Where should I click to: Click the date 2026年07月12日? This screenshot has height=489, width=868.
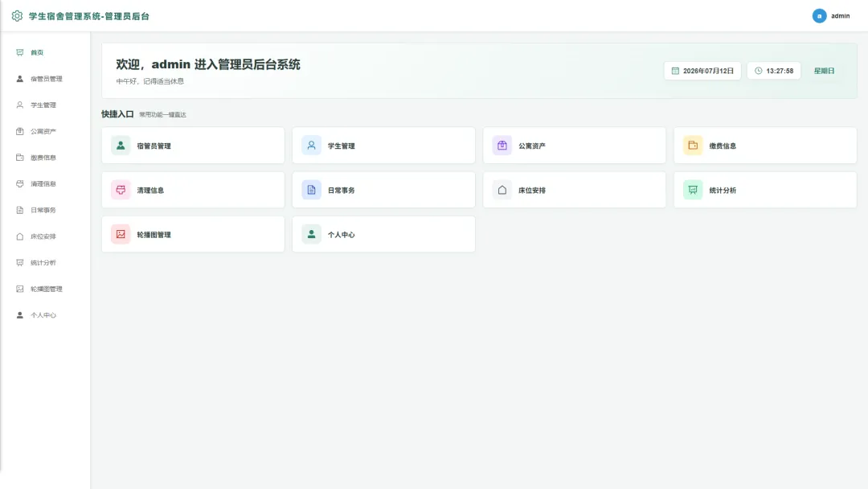pyautogui.click(x=708, y=71)
